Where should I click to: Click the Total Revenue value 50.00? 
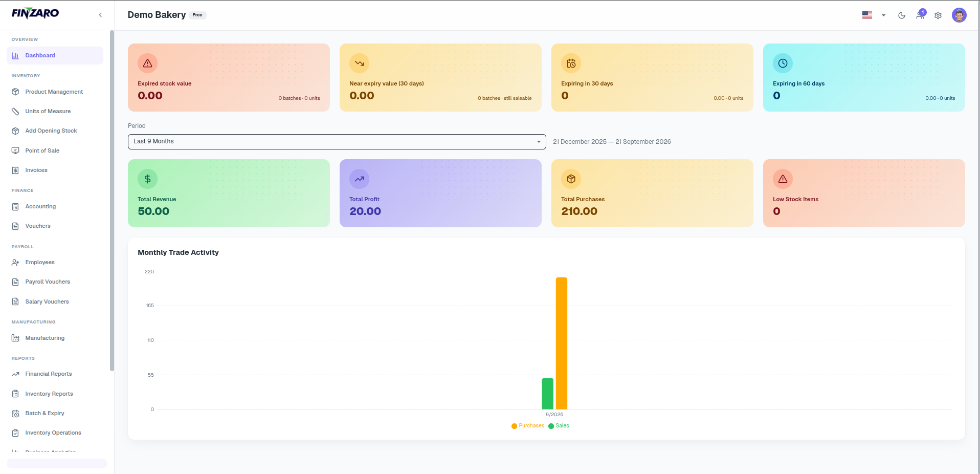coord(153,211)
